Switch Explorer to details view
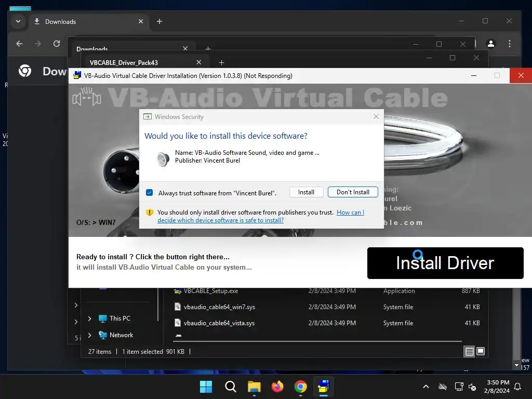The height and width of the screenshot is (399, 532). pyautogui.click(x=469, y=352)
